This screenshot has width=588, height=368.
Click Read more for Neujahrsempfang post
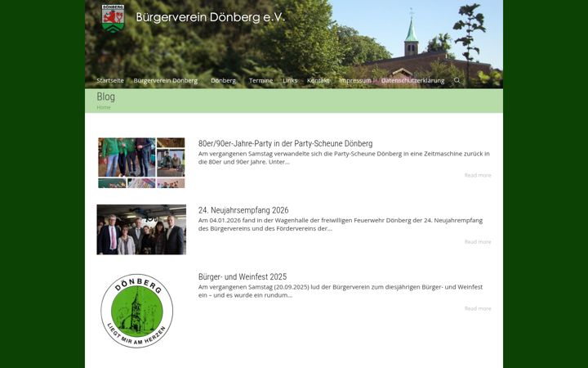point(478,242)
